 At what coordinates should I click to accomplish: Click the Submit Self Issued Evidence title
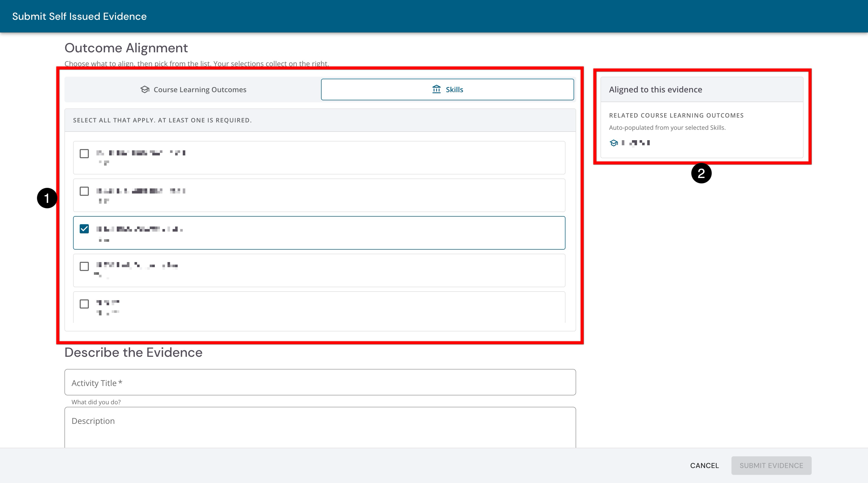79,17
